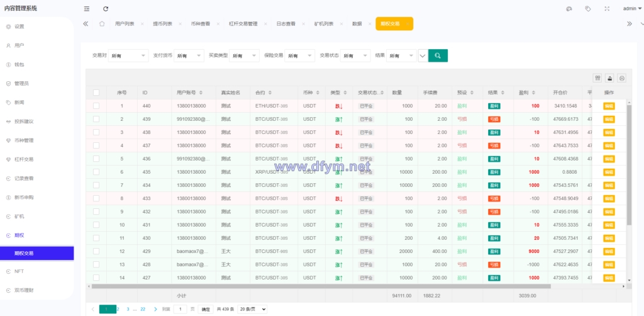
Task: Check the row with ID 427
Action: (96, 278)
